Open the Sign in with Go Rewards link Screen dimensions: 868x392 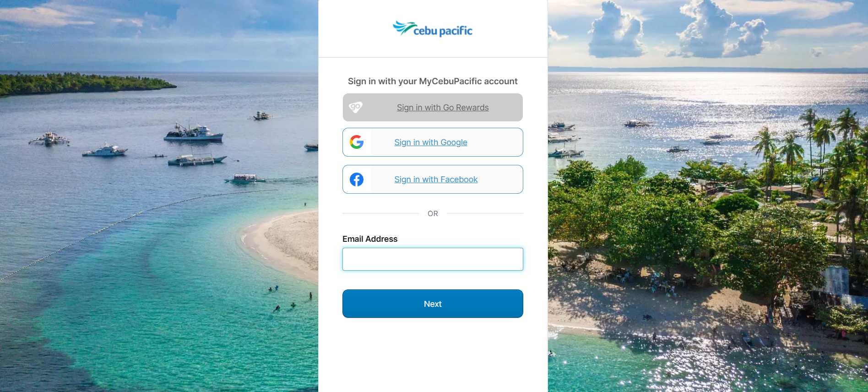443,108
